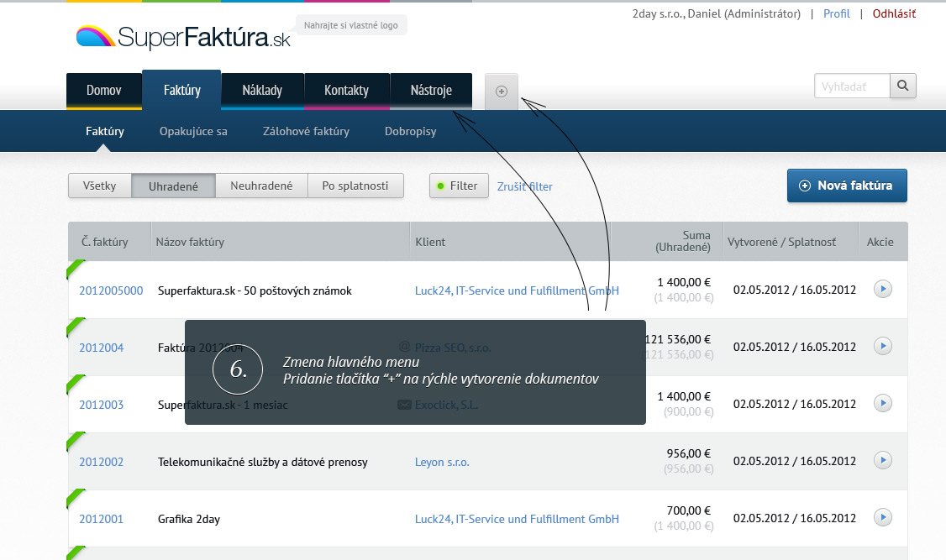Select the Faktúry submenu item
Viewport: 946px width, 560px height.
click(x=105, y=131)
